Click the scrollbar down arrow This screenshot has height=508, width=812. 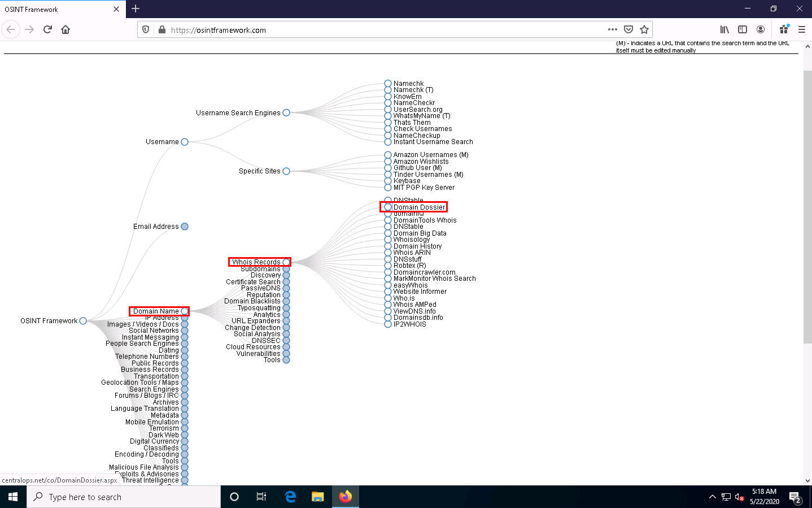[807, 481]
